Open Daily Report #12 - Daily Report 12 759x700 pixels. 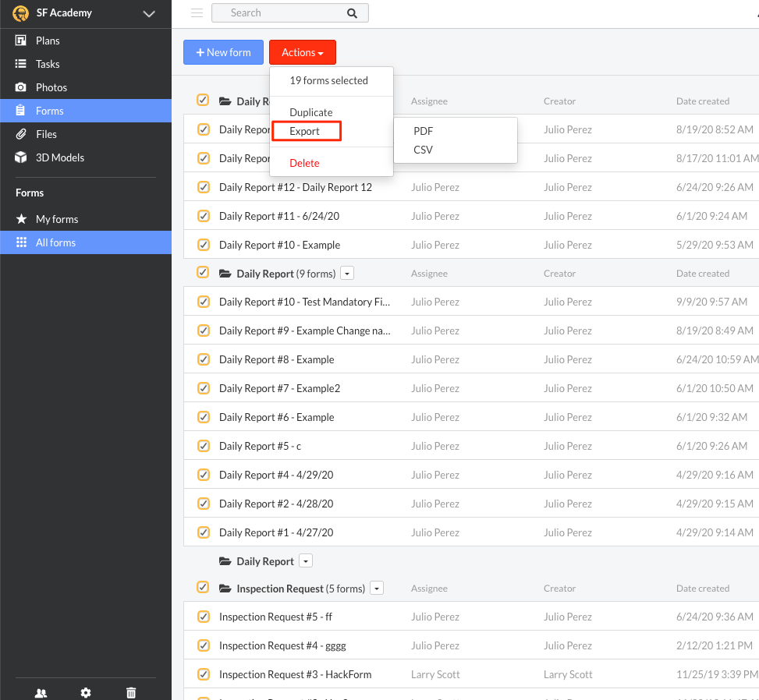tap(296, 187)
